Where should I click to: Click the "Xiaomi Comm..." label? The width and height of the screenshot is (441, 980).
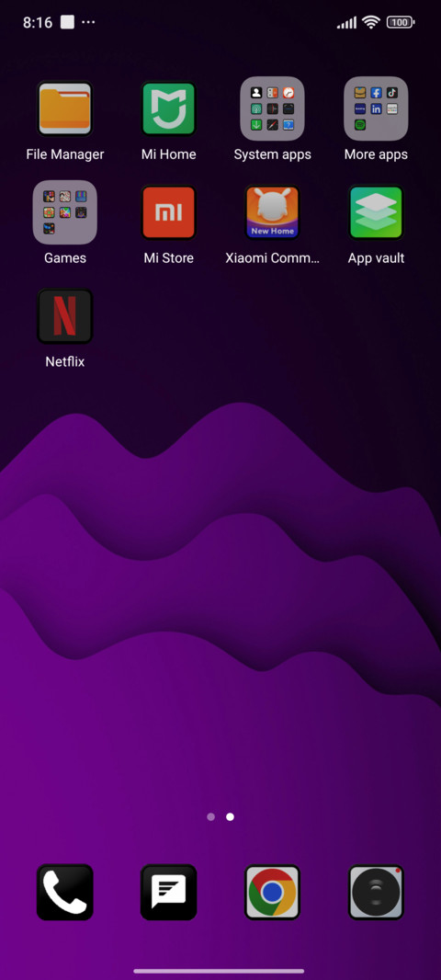point(272,258)
